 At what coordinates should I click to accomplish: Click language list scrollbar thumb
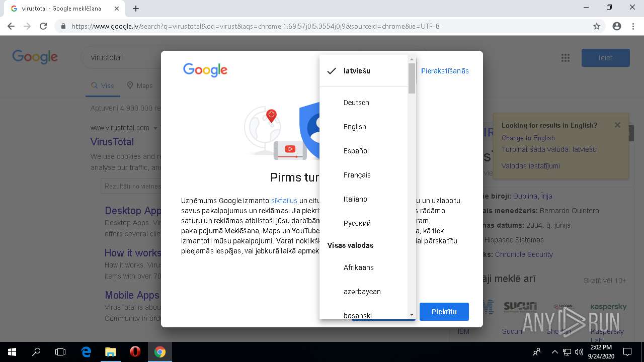pyautogui.click(x=412, y=78)
